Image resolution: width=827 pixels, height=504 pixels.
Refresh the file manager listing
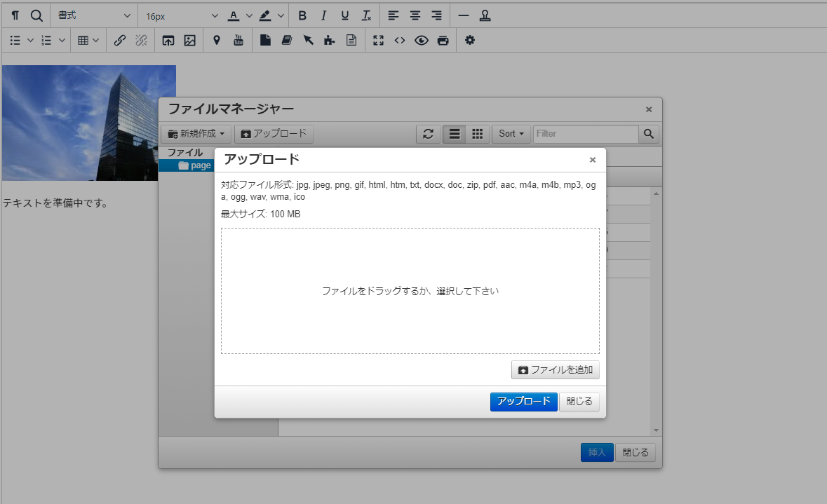coord(429,134)
